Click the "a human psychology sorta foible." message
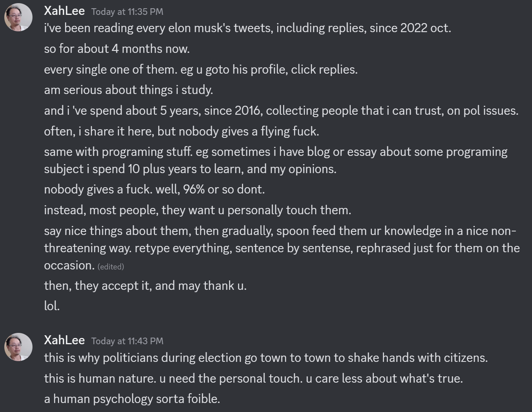Viewport: 532px width, 412px height. (x=132, y=399)
